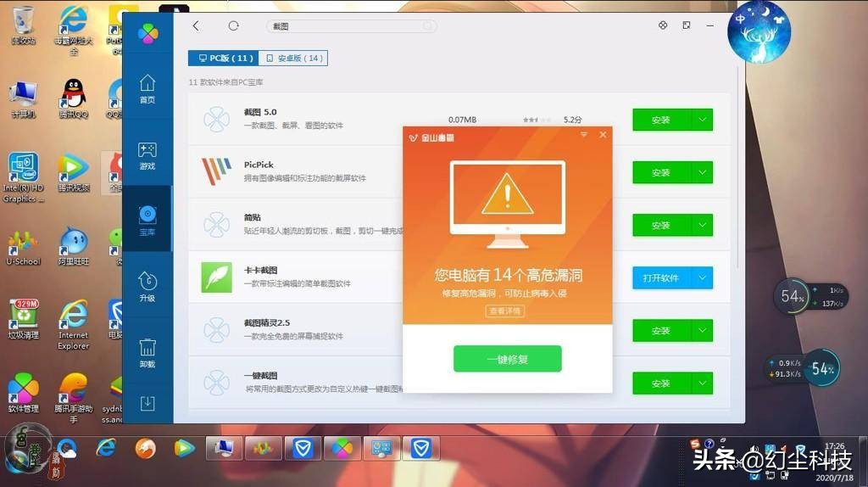Expand install options arrow for 一键截图
Screen dimensions: 868x487
click(702, 383)
